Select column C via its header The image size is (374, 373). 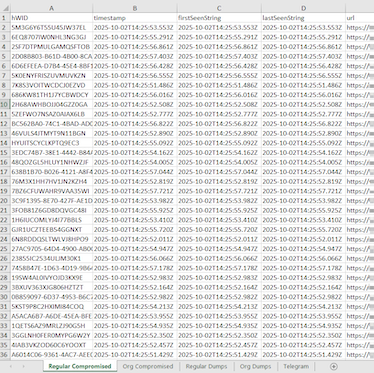point(219,8)
